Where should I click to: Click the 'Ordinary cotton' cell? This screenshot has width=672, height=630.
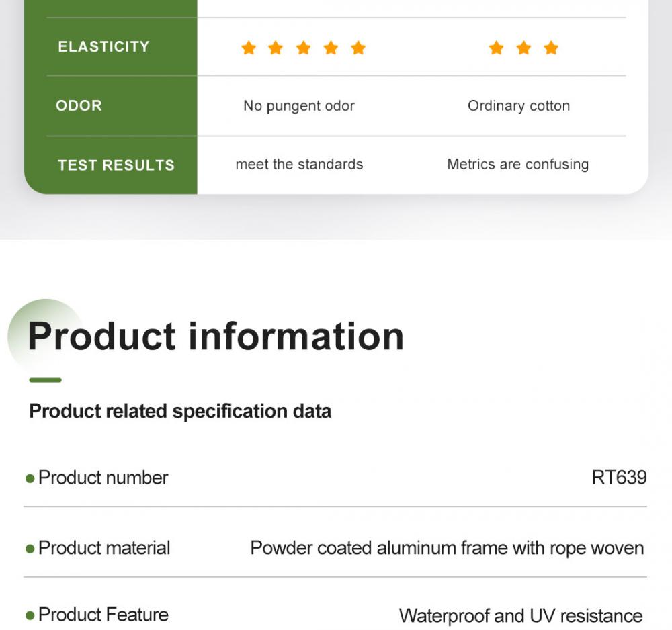tap(519, 106)
